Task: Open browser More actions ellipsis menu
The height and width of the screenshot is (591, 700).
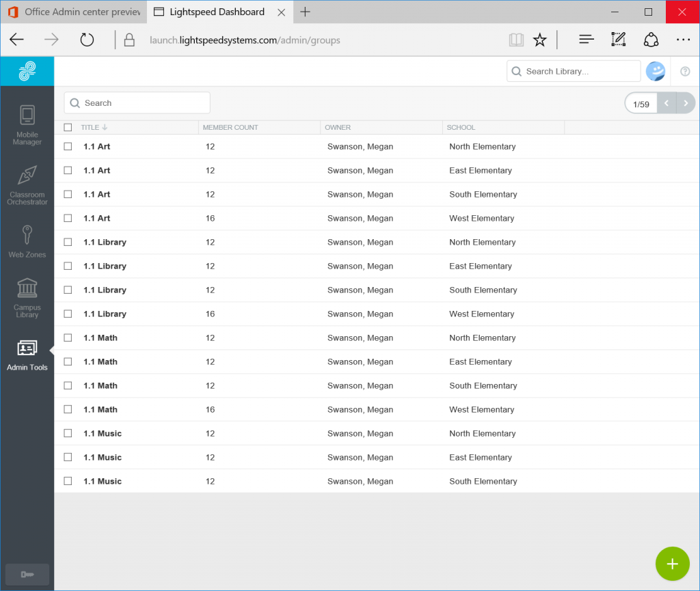Action: (x=683, y=40)
